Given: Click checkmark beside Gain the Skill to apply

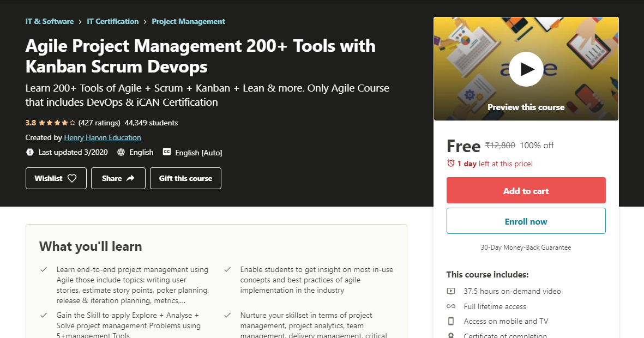Looking at the screenshot, I should [x=44, y=315].
